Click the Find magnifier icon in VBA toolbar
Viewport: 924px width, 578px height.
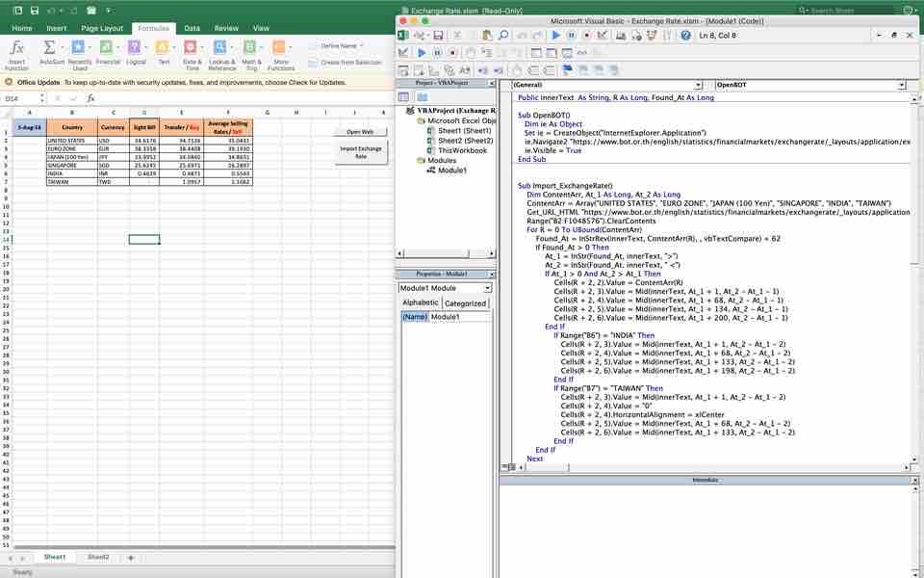503,36
